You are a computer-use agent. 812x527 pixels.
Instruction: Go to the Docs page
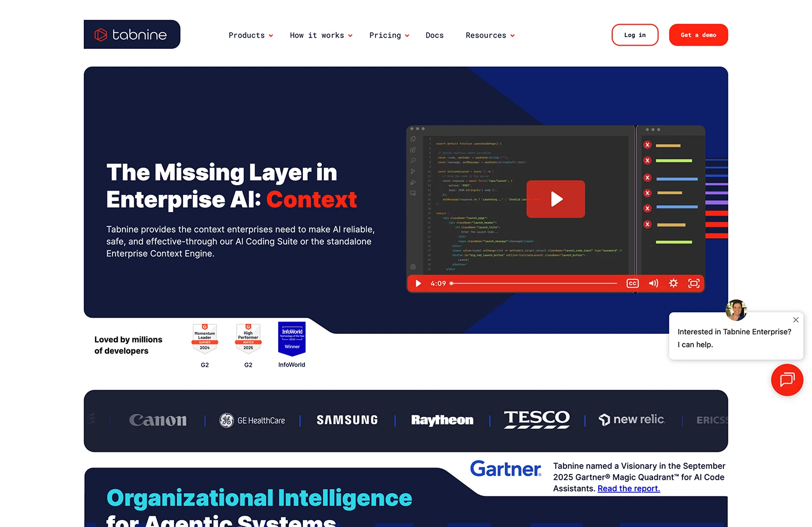[434, 35]
